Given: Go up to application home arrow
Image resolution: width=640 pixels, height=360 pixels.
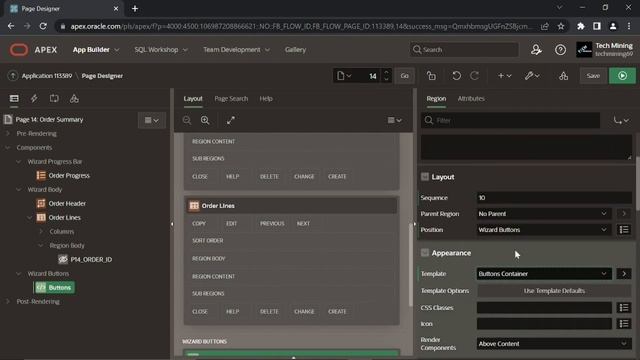Looking at the screenshot, I should (x=13, y=76).
